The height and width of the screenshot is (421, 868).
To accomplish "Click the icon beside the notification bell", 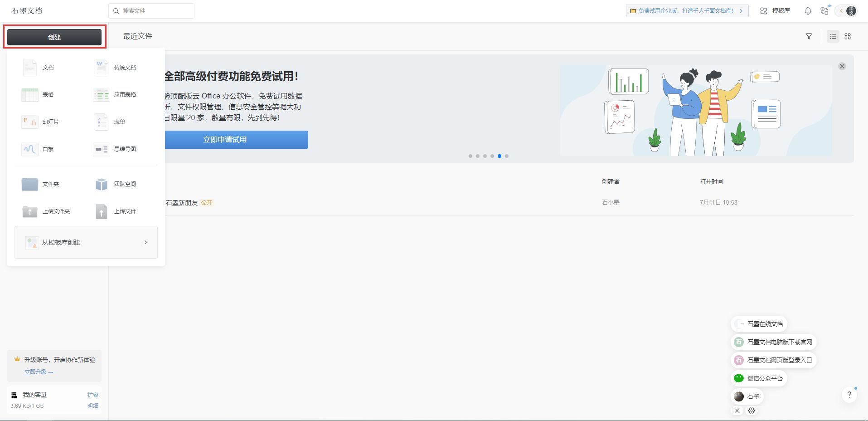I will (x=824, y=11).
